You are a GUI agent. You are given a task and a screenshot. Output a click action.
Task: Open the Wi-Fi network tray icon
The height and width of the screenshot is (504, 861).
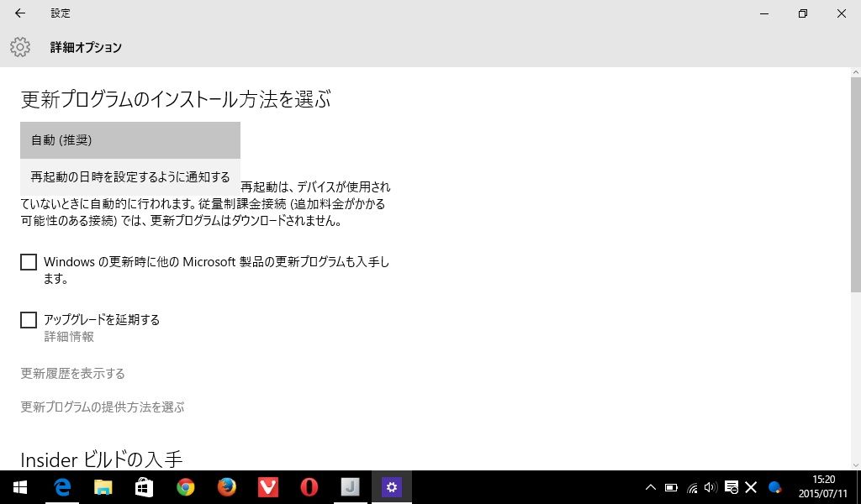point(692,487)
